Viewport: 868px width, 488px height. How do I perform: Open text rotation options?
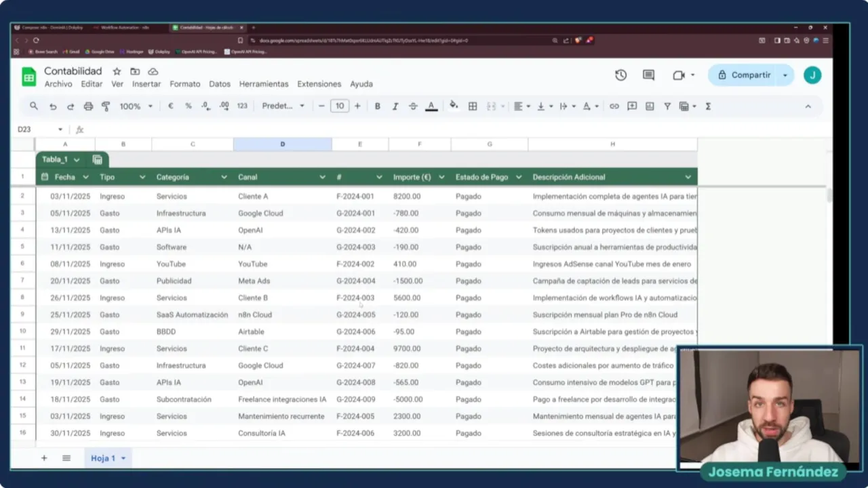(590, 106)
